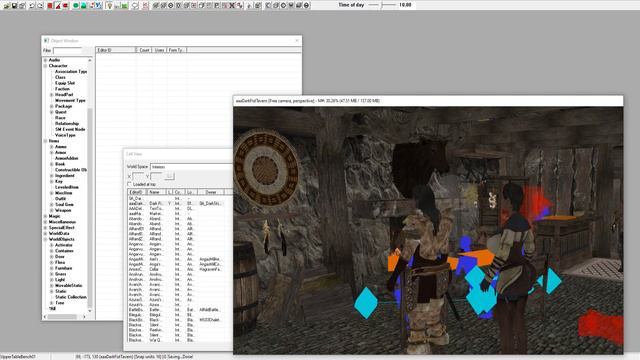Screen dimensions: 640x360
Task: Click the Save plugin floppy disk icon
Action: point(14,5)
